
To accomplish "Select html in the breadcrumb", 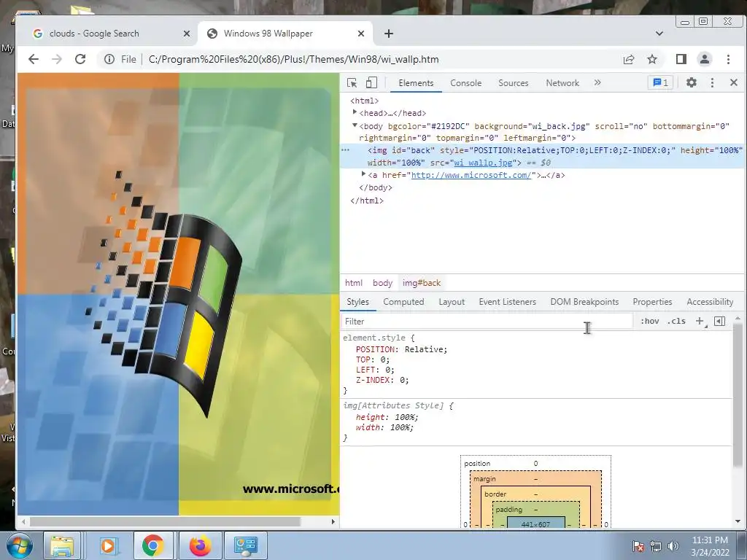I will tap(354, 283).
